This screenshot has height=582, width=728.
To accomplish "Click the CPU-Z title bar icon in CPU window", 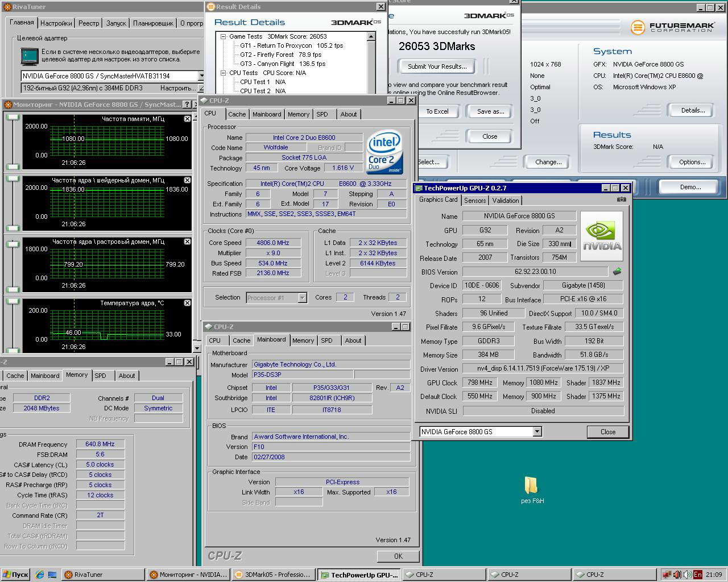I will tap(204, 101).
